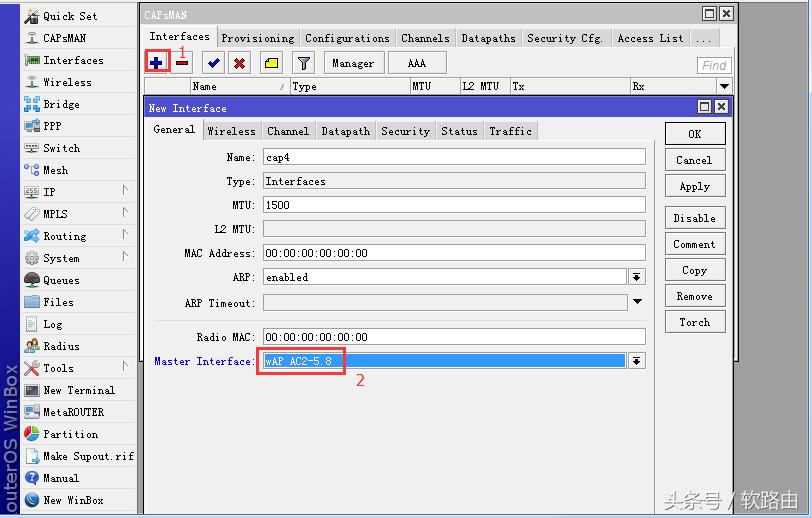Click the Comment button
This screenshot has height=518, width=812.
[695, 244]
